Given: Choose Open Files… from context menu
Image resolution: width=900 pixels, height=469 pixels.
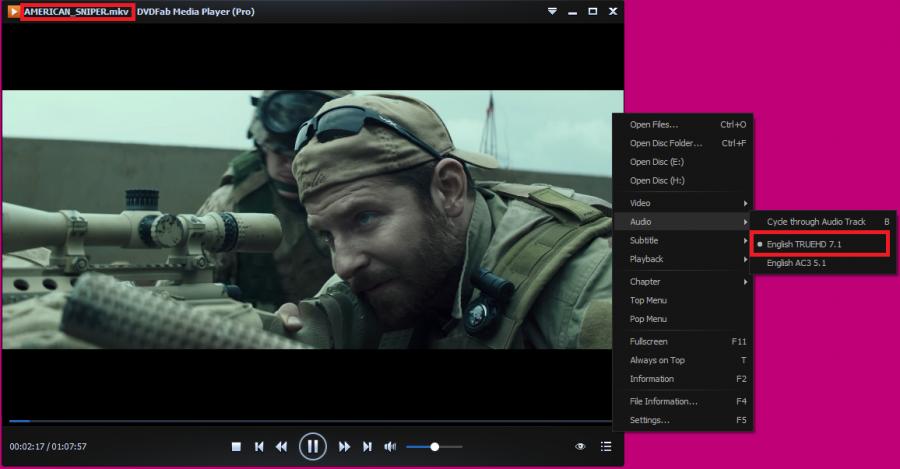Looking at the screenshot, I should (654, 125).
